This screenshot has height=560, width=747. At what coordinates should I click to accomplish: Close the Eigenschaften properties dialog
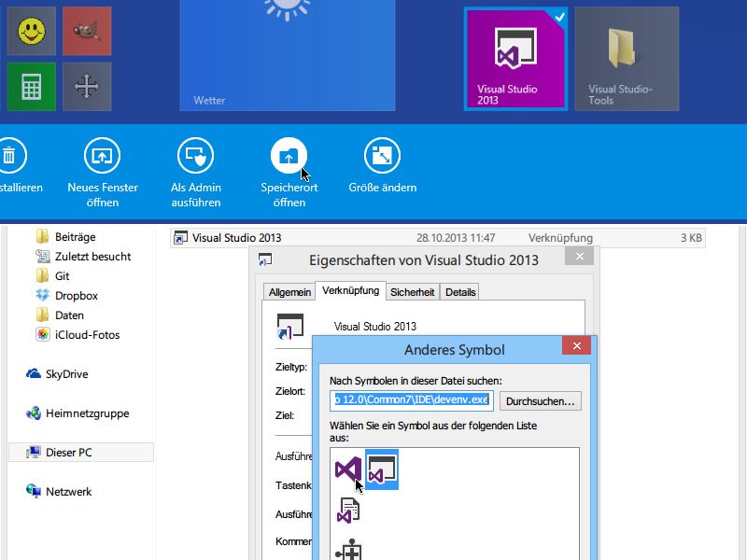coord(579,256)
